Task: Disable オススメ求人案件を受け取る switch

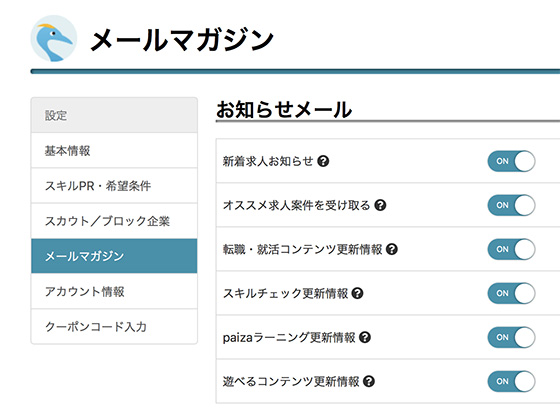Action: coord(511,205)
